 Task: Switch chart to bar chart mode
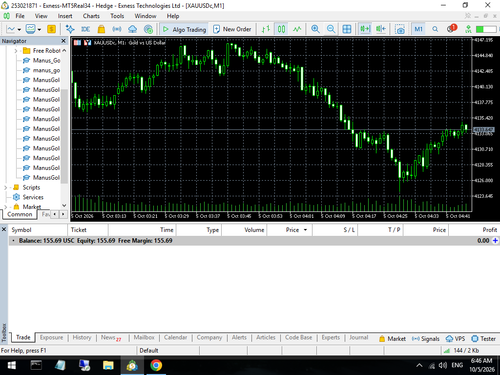266,29
